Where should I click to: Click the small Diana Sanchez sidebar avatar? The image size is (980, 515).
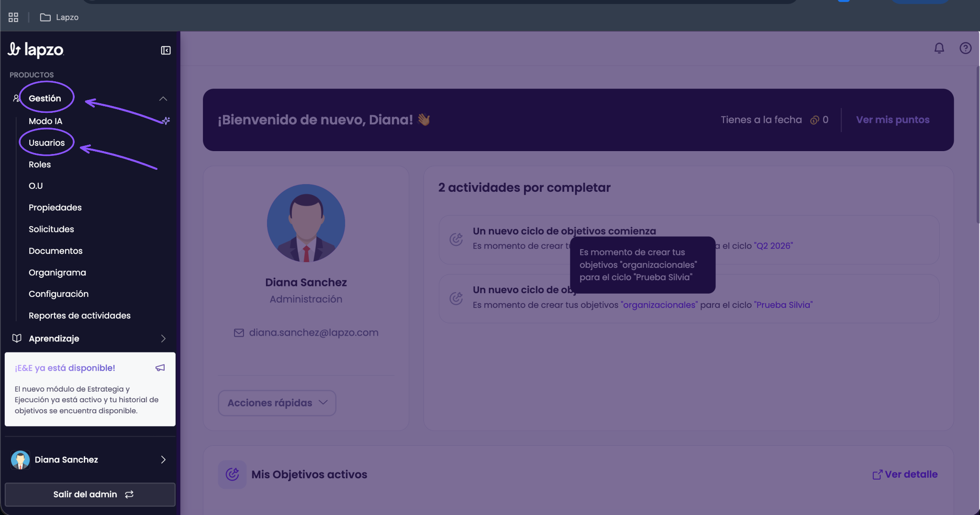20,460
